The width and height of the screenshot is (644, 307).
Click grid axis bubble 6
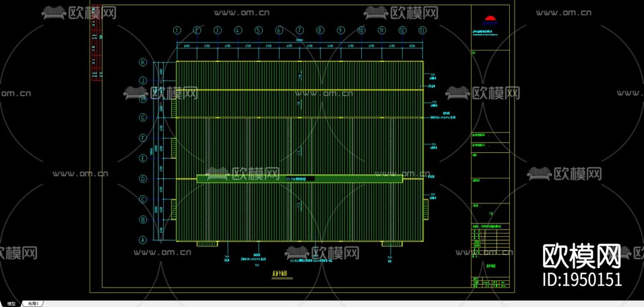tap(280, 30)
